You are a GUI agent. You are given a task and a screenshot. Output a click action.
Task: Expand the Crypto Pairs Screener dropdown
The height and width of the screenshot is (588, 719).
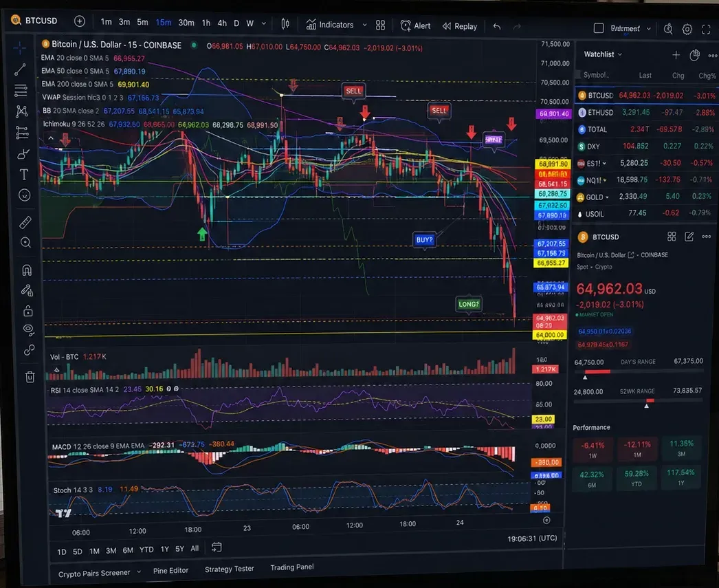click(x=138, y=571)
